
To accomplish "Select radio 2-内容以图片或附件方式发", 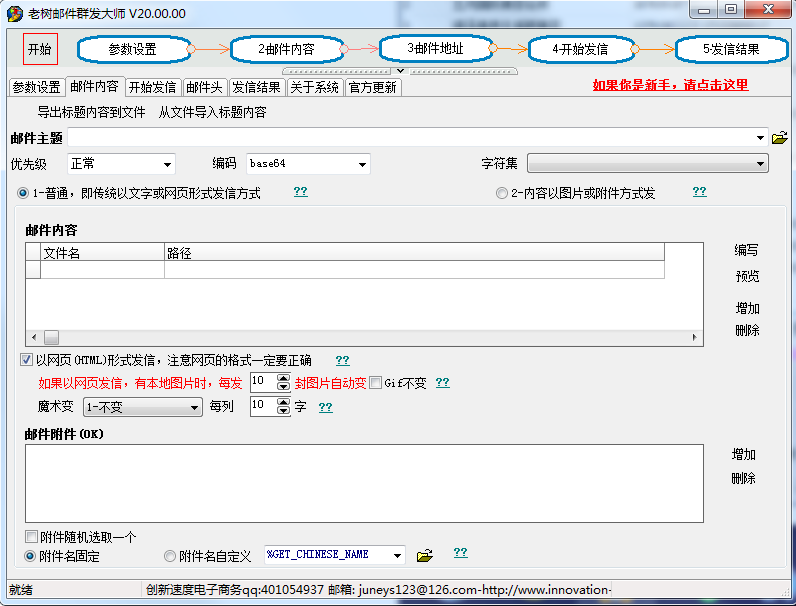I will click(x=502, y=193).
